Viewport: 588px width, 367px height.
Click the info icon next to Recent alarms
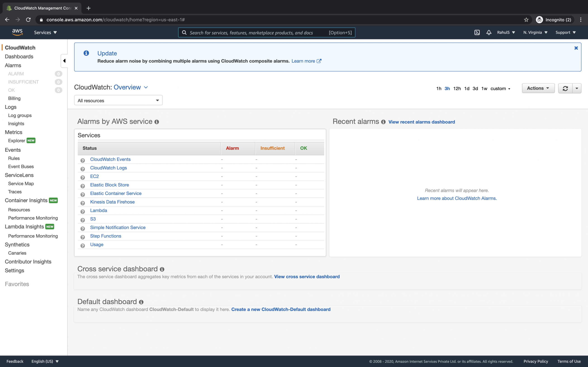pyautogui.click(x=383, y=122)
